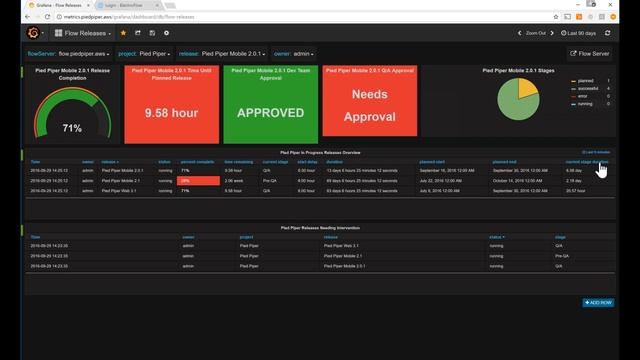Viewport: 640px width, 360px height.
Task: Click Release Completion panel title
Action: point(72,74)
